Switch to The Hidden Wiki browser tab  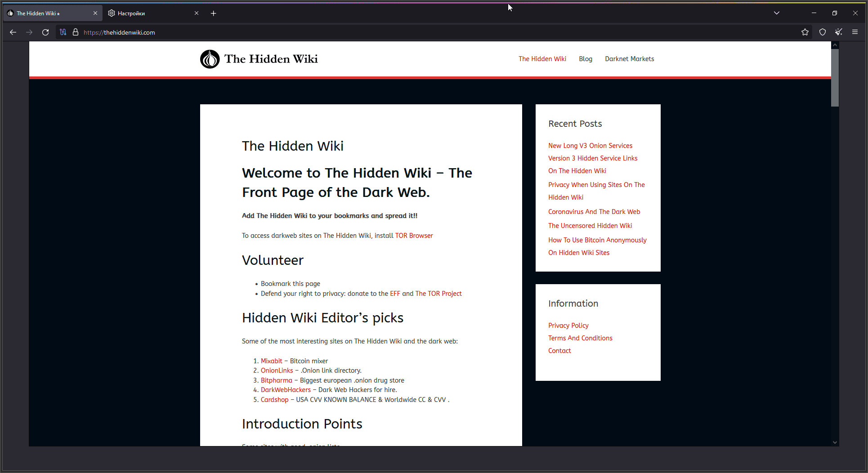[52, 13]
